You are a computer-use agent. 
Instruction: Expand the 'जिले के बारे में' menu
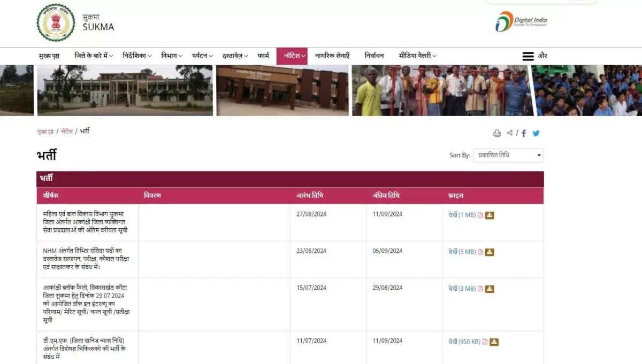[x=94, y=56]
